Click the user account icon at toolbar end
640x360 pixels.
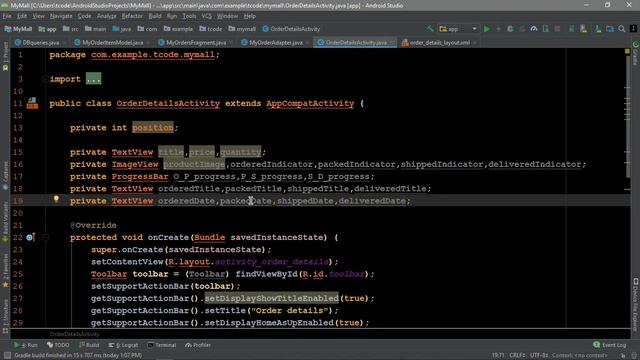[x=633, y=29]
